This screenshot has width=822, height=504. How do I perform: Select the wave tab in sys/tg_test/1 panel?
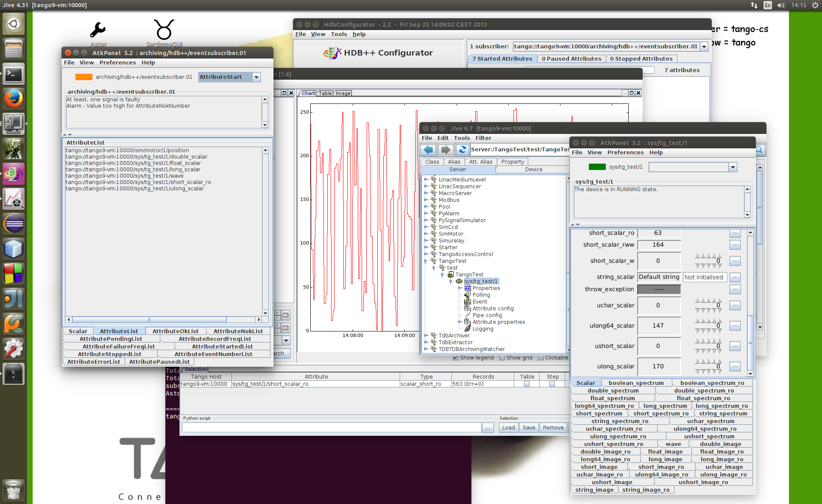673,444
